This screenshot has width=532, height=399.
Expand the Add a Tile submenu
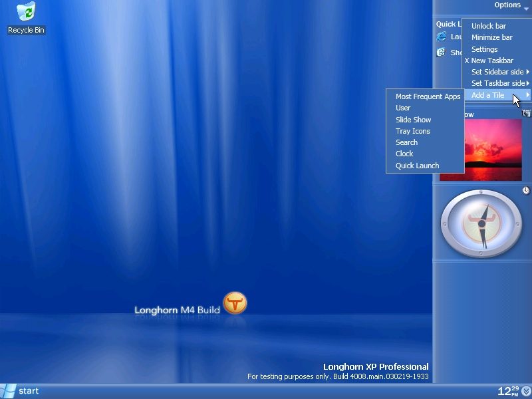coord(497,95)
